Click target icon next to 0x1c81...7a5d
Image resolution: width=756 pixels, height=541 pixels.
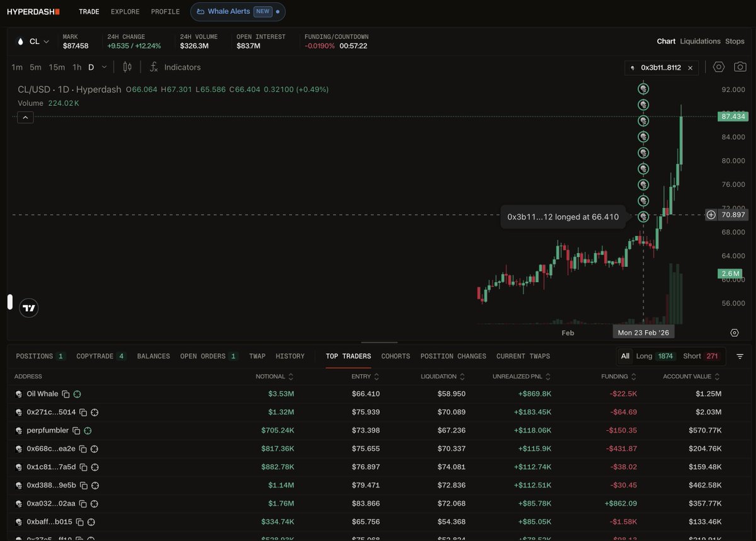click(x=94, y=467)
